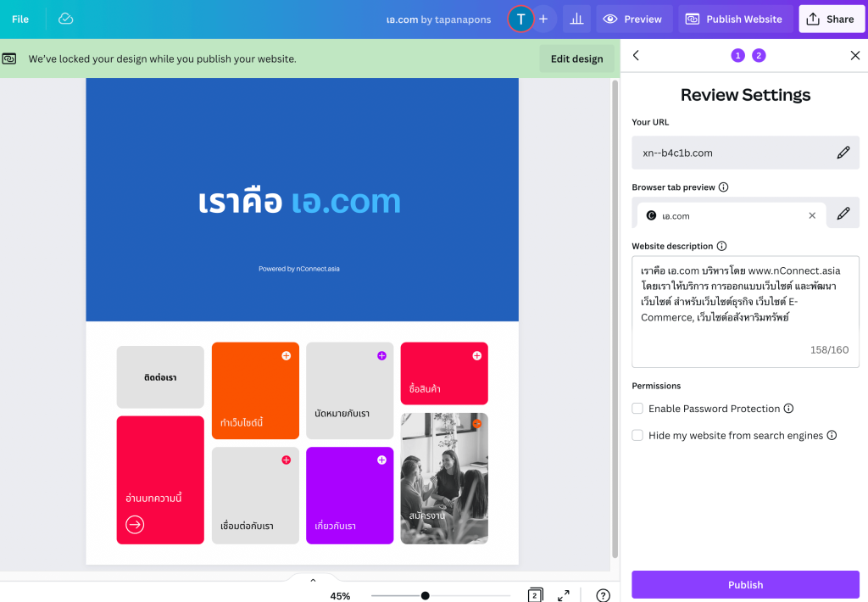The image size is (868, 602).
Task: Click the pencil icon to edit Your URL
Action: pos(843,153)
